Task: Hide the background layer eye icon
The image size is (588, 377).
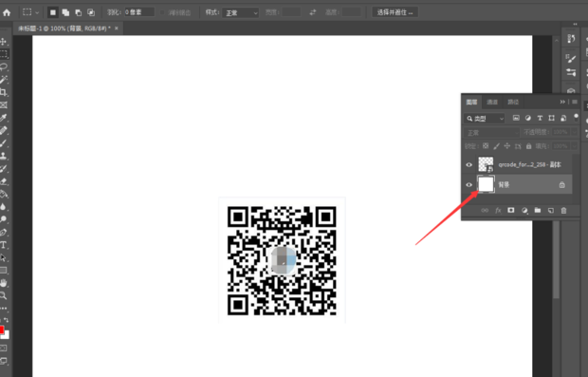Action: coord(469,185)
